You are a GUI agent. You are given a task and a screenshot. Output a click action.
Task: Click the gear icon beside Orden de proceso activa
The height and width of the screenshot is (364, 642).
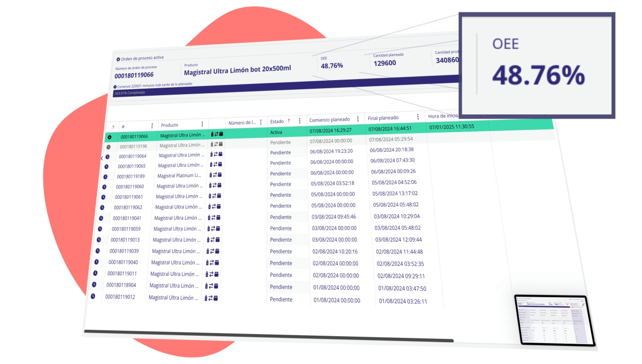point(118,59)
